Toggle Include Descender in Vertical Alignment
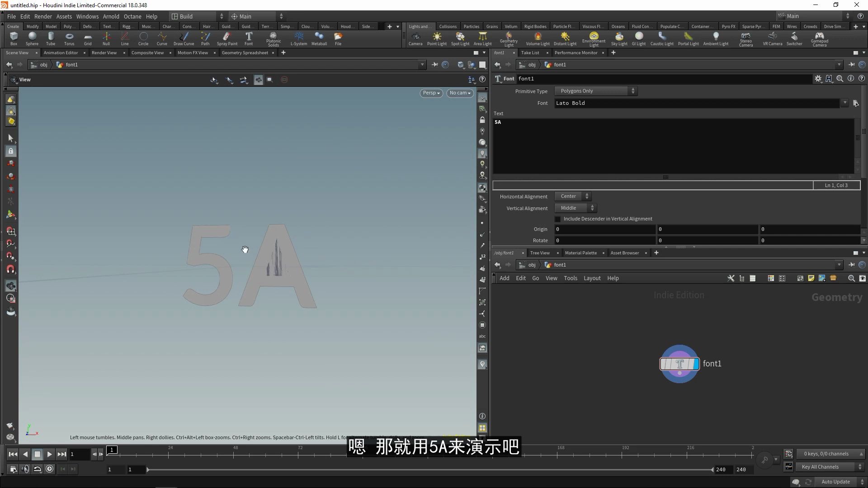 (558, 219)
